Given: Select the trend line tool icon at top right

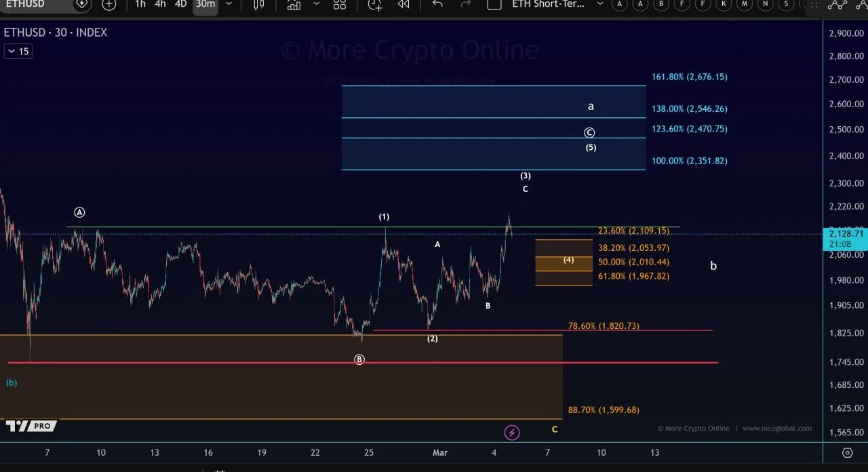Looking at the screenshot, I should pyautogui.click(x=838, y=5).
